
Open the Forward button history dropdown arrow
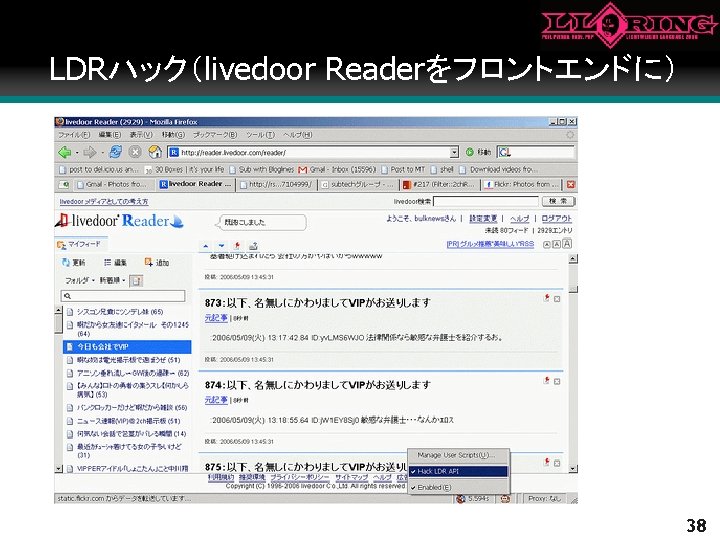[101, 152]
